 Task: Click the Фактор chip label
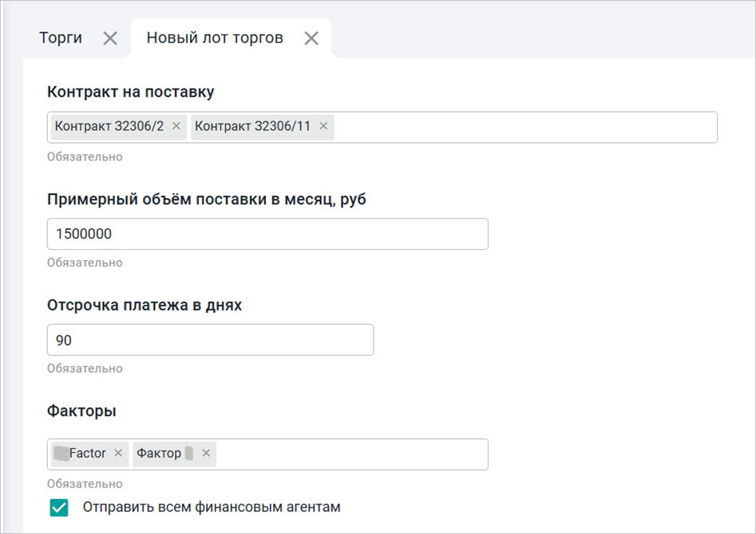tap(159, 453)
